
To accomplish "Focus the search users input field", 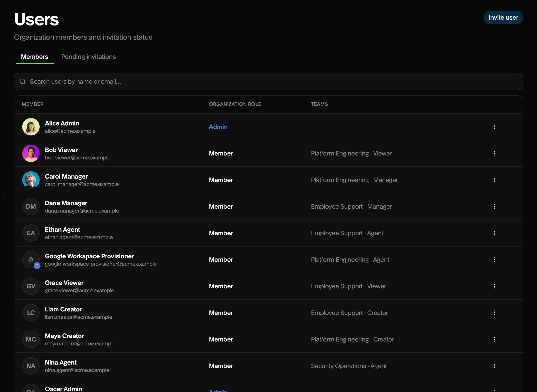I will [268, 81].
